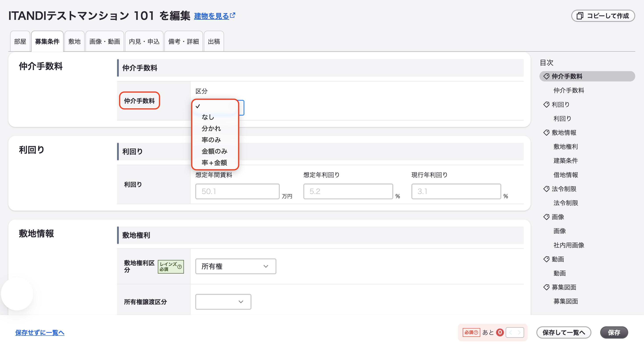The width and height of the screenshot is (644, 350).
Task: Switch to the 敷地 tab
Action: 74,41
